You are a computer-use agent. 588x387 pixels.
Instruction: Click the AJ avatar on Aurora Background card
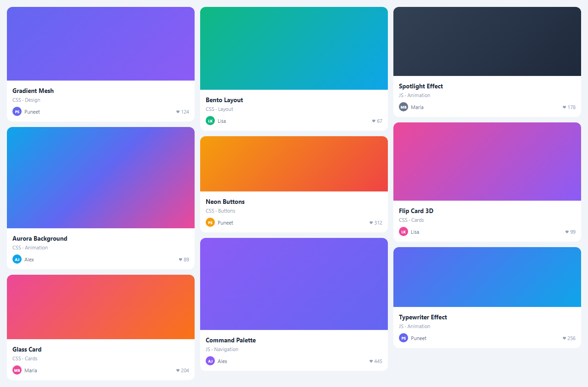pyautogui.click(x=17, y=259)
